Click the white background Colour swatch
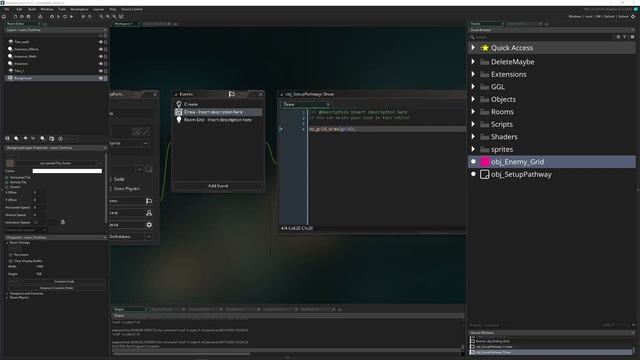 [x=67, y=171]
